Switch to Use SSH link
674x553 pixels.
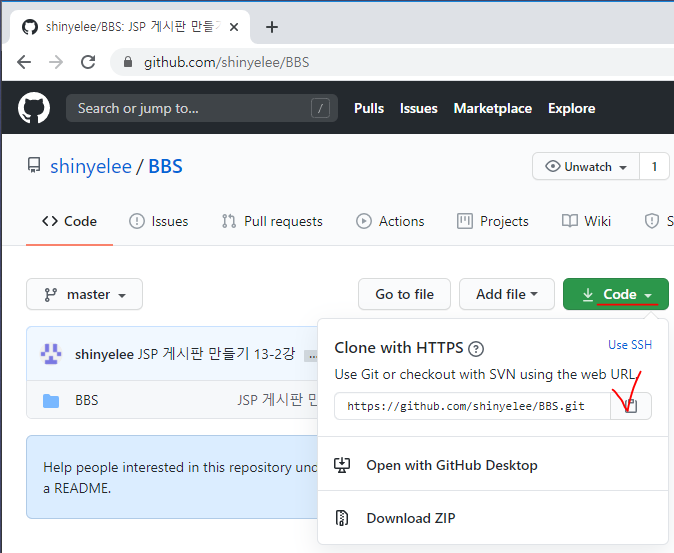[630, 345]
